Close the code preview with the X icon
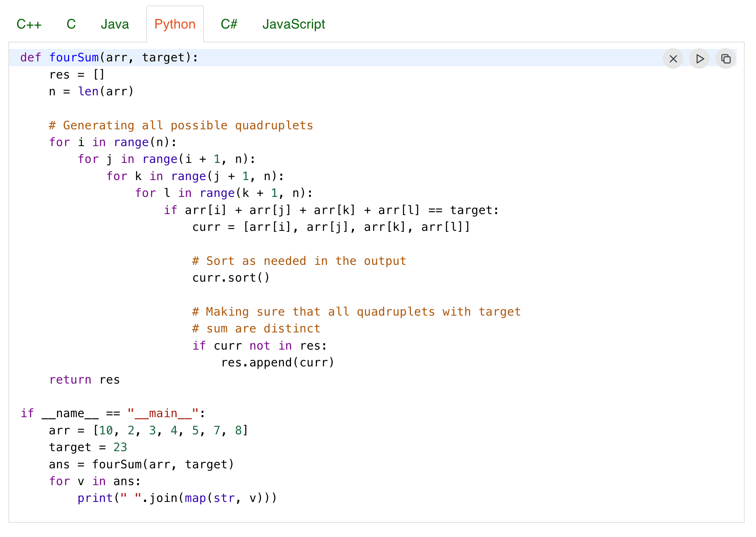 (x=673, y=58)
